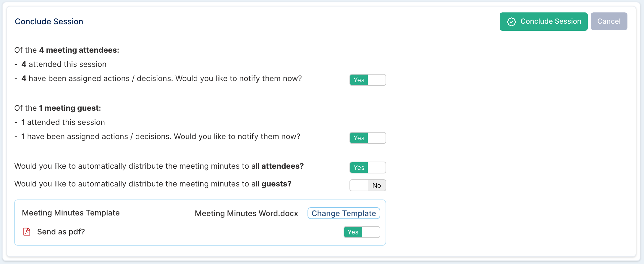Click the Conclude Session panel heading

[49, 22]
